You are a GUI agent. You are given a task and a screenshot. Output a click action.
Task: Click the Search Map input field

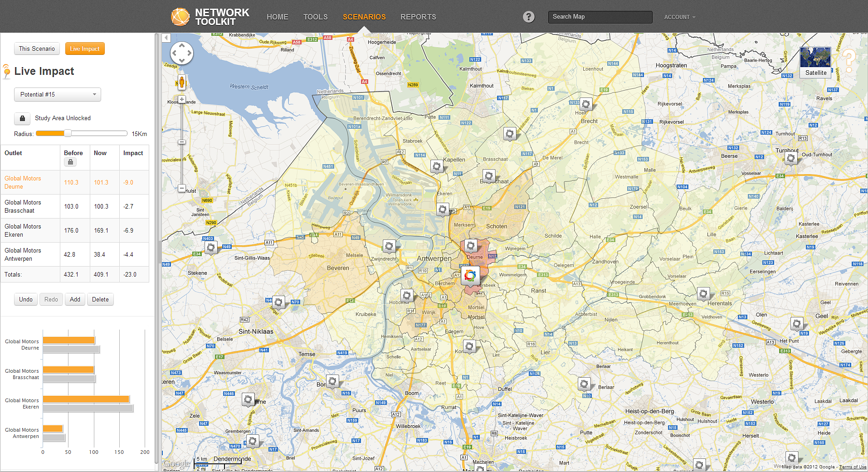(600, 17)
